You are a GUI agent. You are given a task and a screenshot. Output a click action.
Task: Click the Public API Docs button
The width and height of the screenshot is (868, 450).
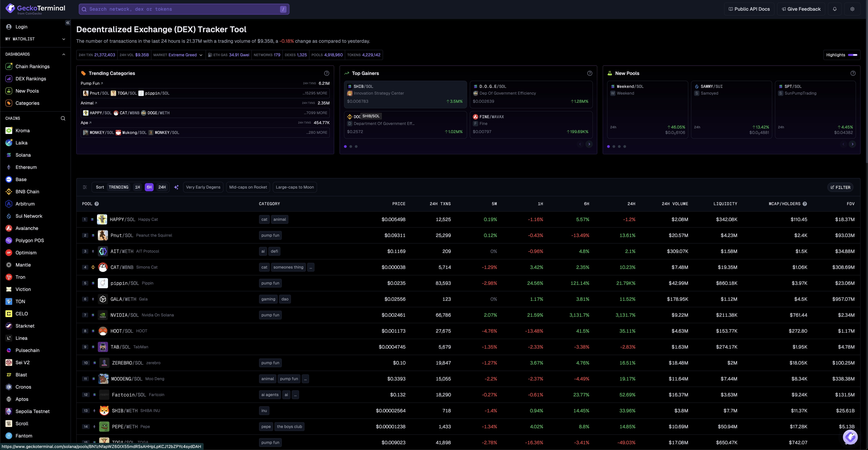(x=749, y=9)
